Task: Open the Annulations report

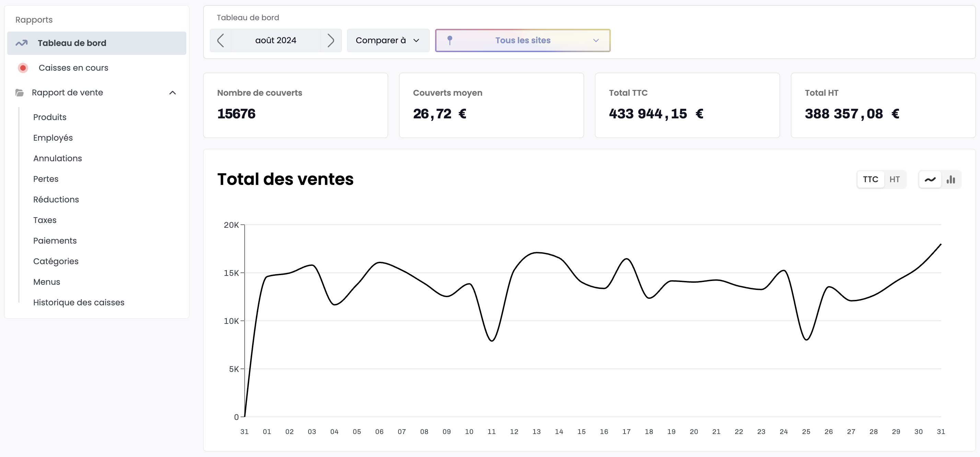Action: coord(57,158)
